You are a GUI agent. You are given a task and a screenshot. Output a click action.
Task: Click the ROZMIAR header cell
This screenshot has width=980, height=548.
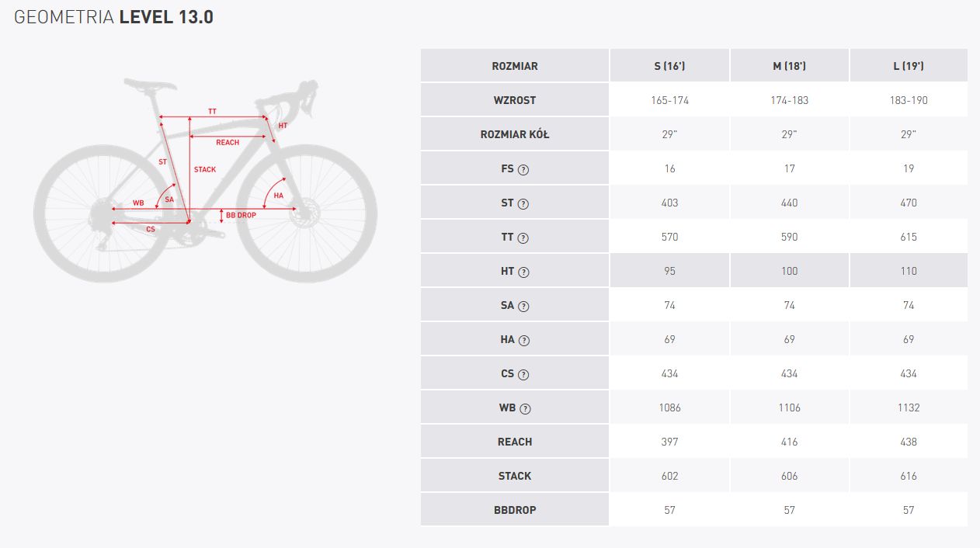(x=515, y=66)
